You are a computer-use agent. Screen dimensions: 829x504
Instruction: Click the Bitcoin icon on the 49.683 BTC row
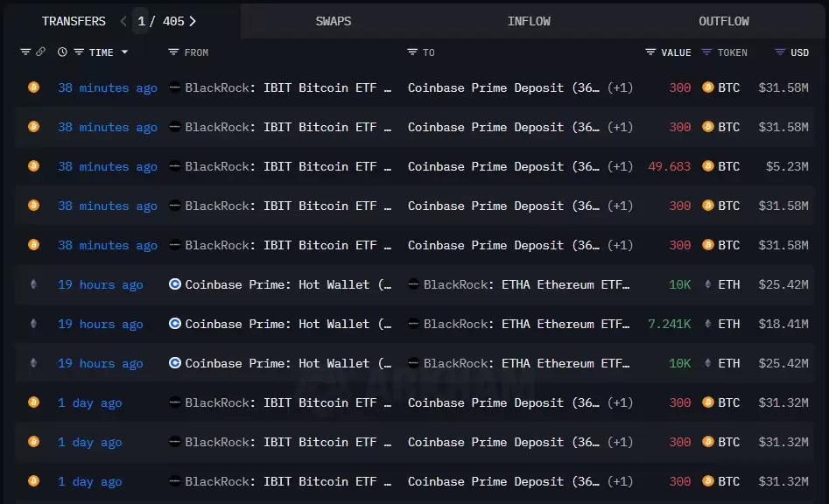click(x=708, y=166)
